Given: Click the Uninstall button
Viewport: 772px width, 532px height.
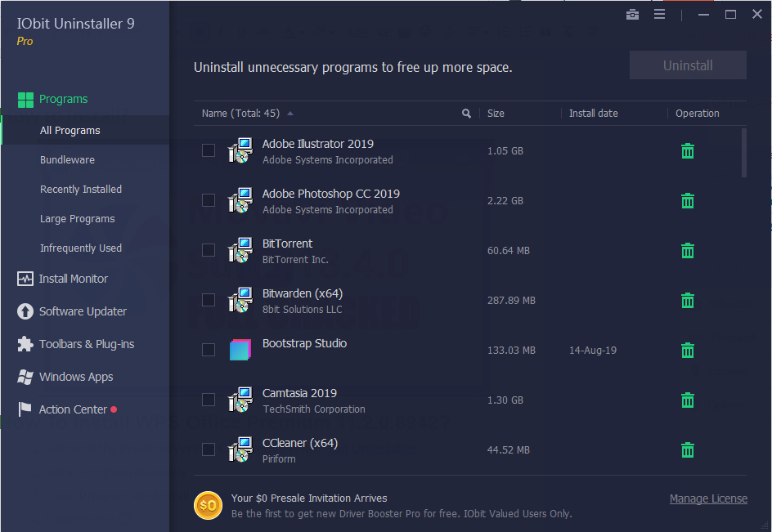Looking at the screenshot, I should [x=688, y=65].
